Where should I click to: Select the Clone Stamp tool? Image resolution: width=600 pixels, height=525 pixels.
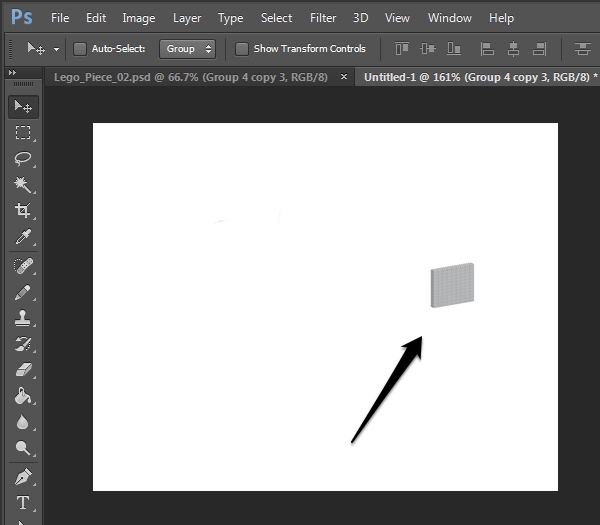(x=23, y=318)
